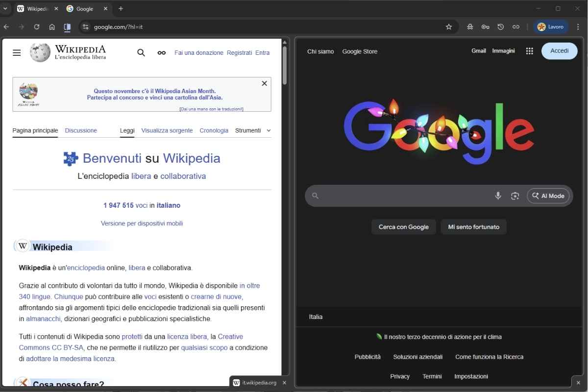This screenshot has height=392, width=588.
Task: Open the tab search dropdown arrow
Action: point(5,8)
